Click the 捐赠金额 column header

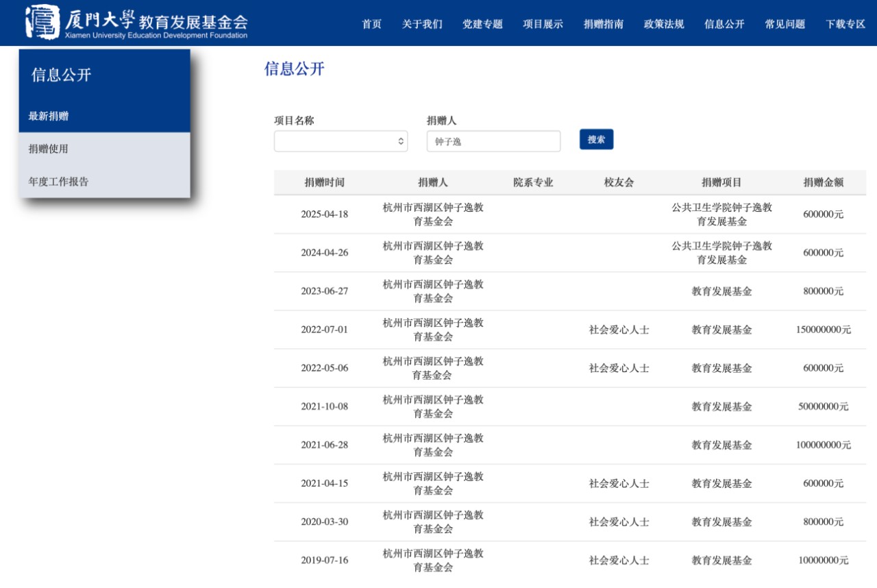[823, 182]
